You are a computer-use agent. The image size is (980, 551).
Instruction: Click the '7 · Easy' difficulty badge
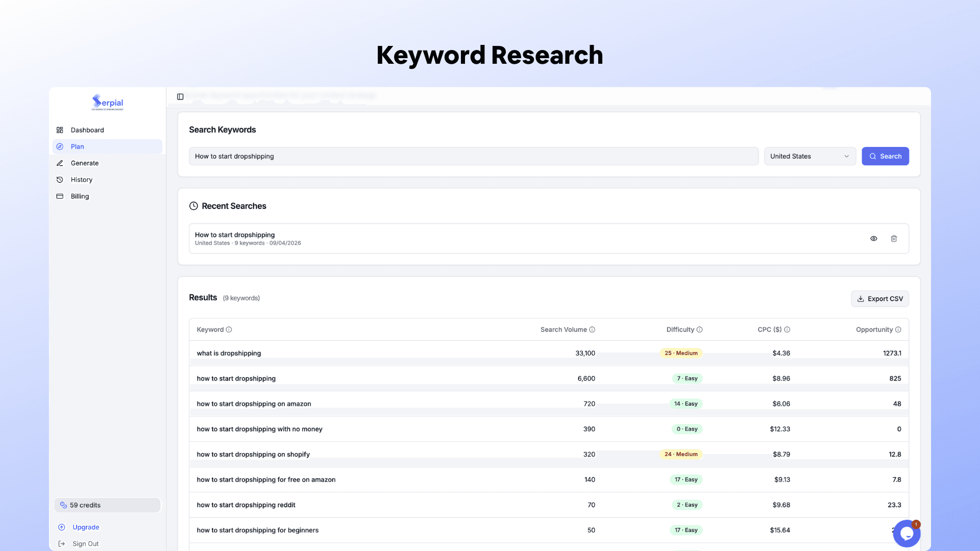coord(687,379)
